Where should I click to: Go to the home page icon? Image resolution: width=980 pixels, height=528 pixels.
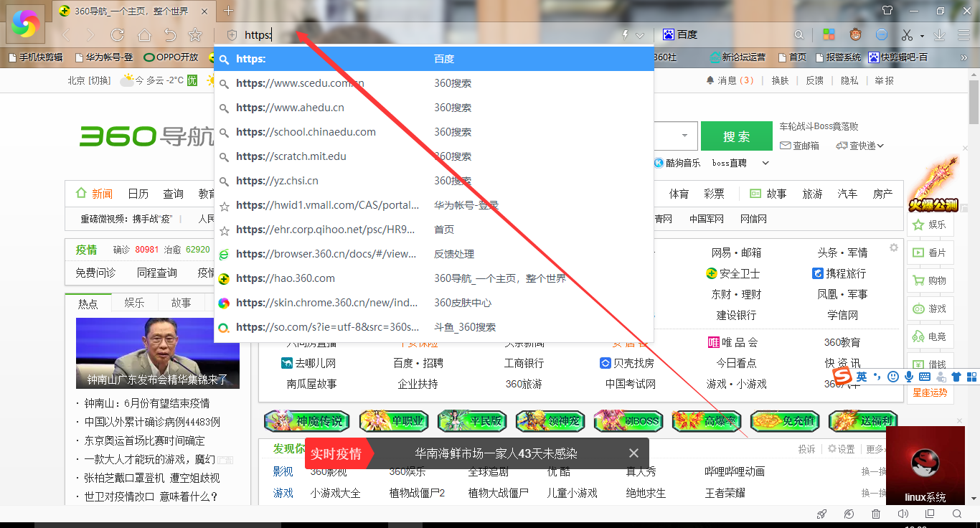click(x=144, y=34)
